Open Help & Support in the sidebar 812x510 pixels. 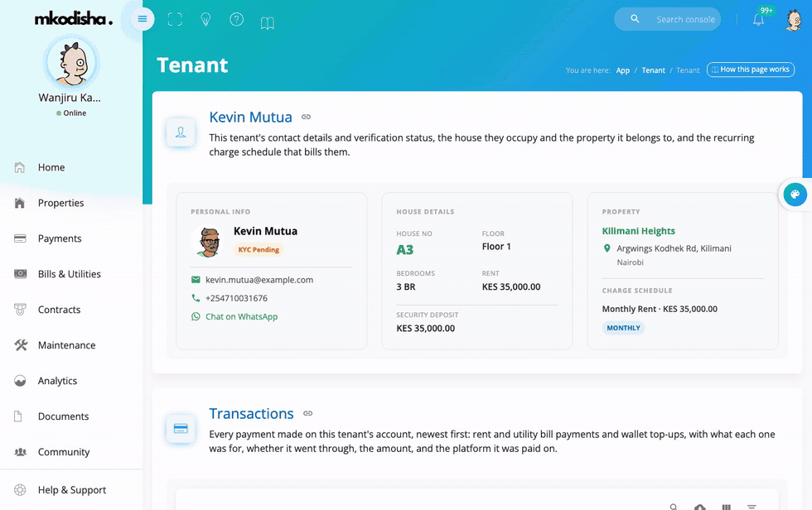pos(71,490)
